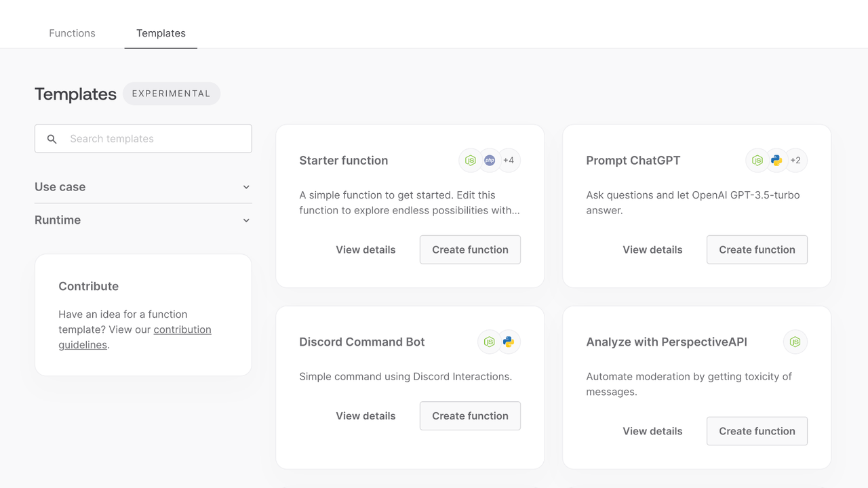The image size is (868, 488).
Task: Click the magnifier icon in search box
Action: pos(52,139)
